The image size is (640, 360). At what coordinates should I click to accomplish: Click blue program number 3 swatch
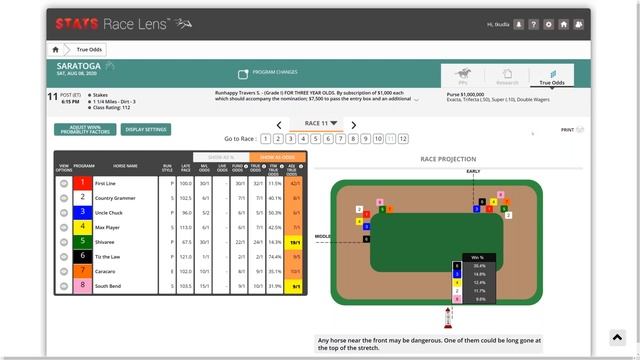pyautogui.click(x=82, y=213)
